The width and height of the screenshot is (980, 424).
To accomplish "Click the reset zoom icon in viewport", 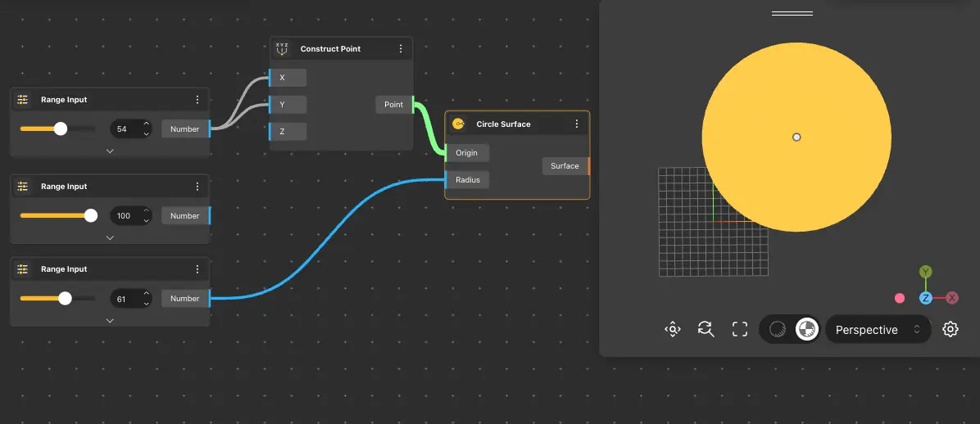I will tap(706, 330).
